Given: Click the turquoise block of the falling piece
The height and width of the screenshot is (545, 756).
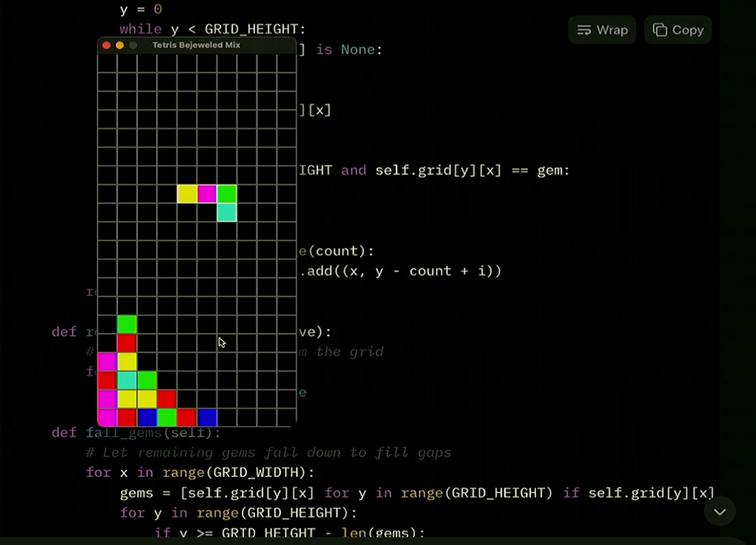Looking at the screenshot, I should (x=227, y=213).
